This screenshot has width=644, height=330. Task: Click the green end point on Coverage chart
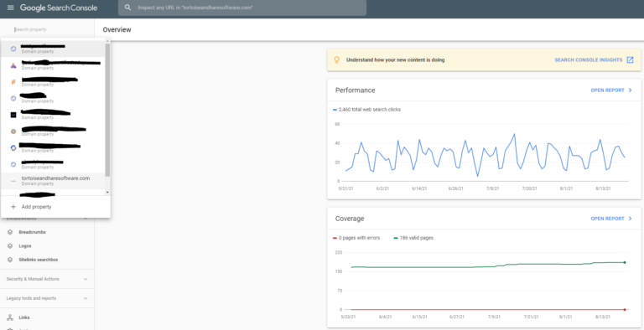625,262
